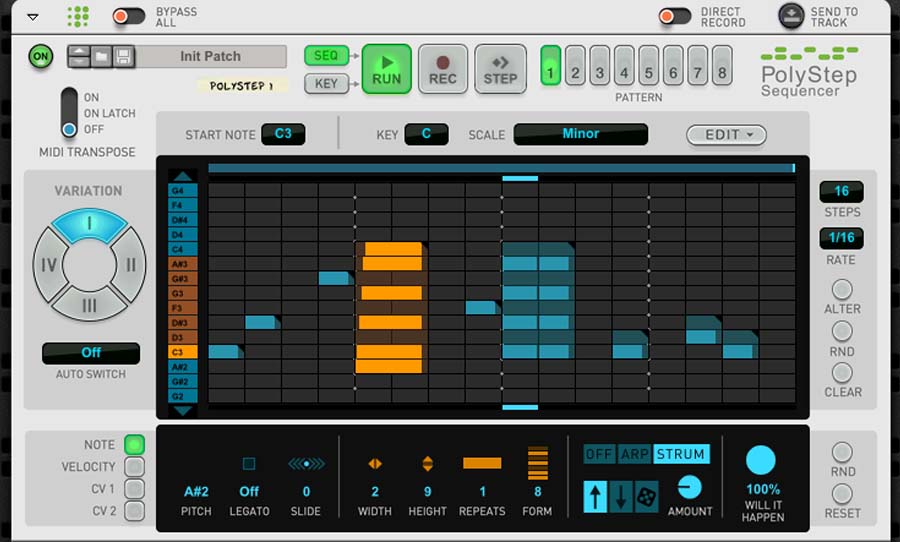Click the STEP button
This screenshot has width=900, height=542.
(500, 69)
